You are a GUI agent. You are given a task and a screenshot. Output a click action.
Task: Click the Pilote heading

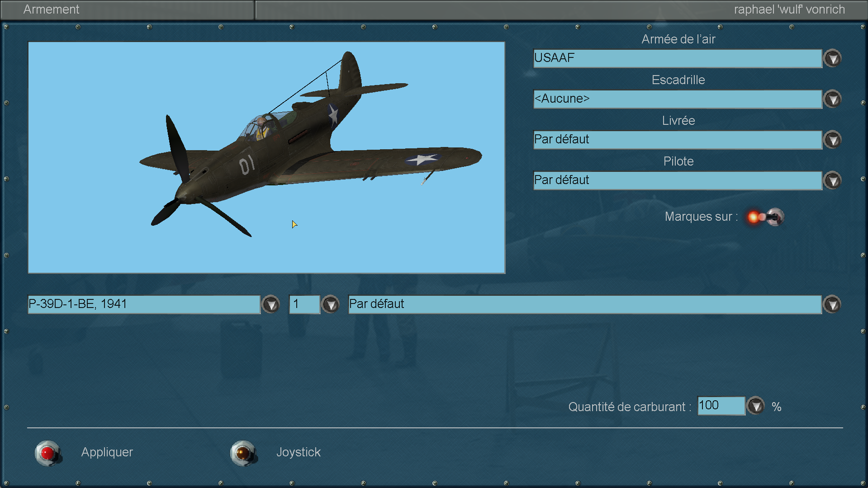678,161
